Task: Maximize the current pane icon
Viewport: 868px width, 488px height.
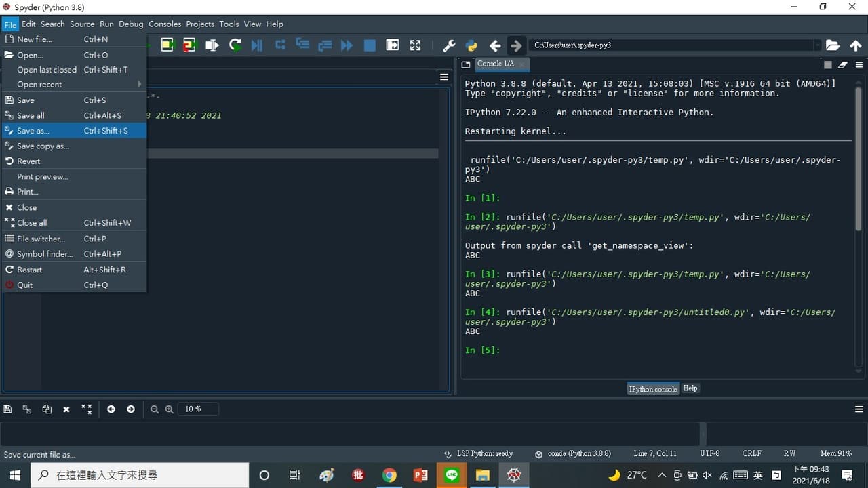Action: click(x=393, y=45)
